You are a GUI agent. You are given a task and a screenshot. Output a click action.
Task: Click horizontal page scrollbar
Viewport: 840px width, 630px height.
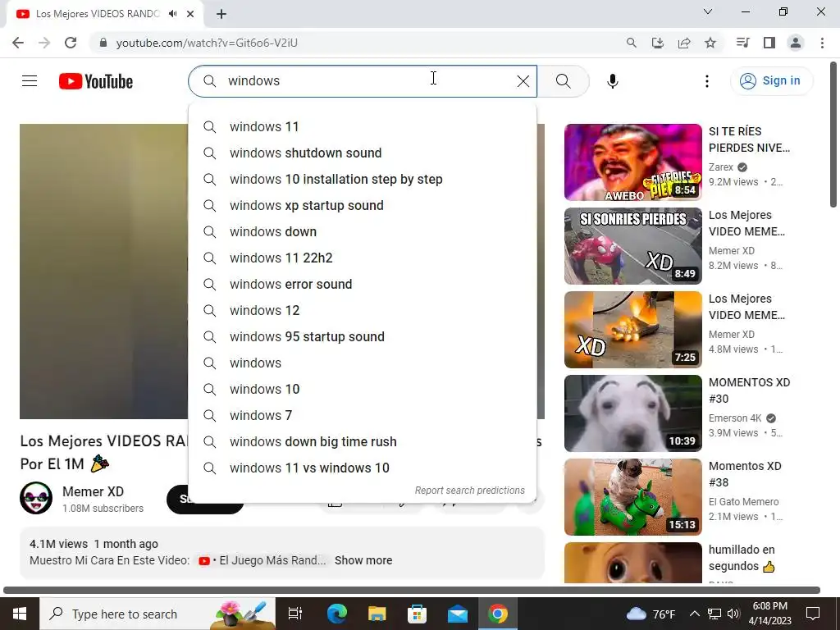[x=412, y=591]
